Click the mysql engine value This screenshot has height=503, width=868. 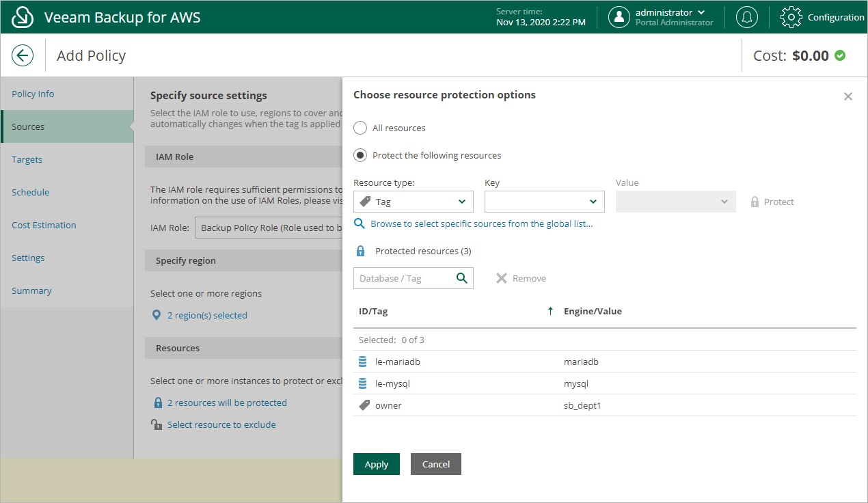click(x=576, y=383)
